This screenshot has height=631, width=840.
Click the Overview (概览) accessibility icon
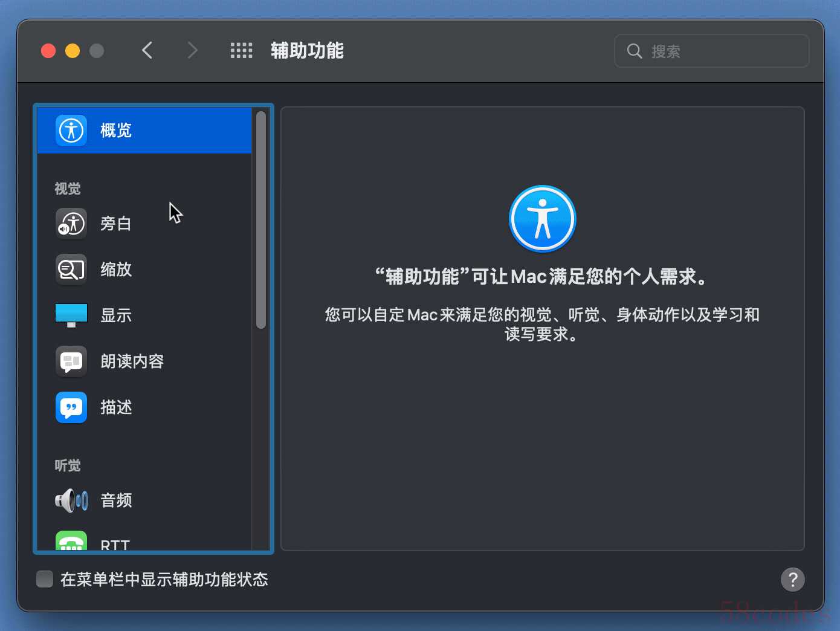[71, 131]
